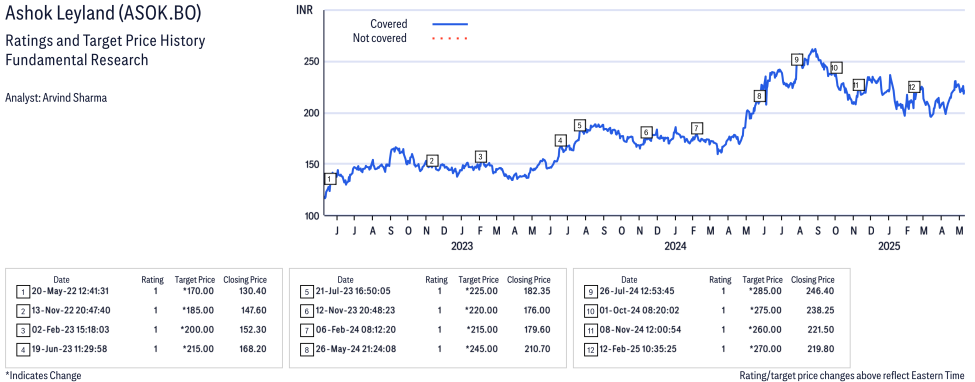Click chart marker 11 near November 2024
This screenshot has height=382, width=975.
[858, 85]
